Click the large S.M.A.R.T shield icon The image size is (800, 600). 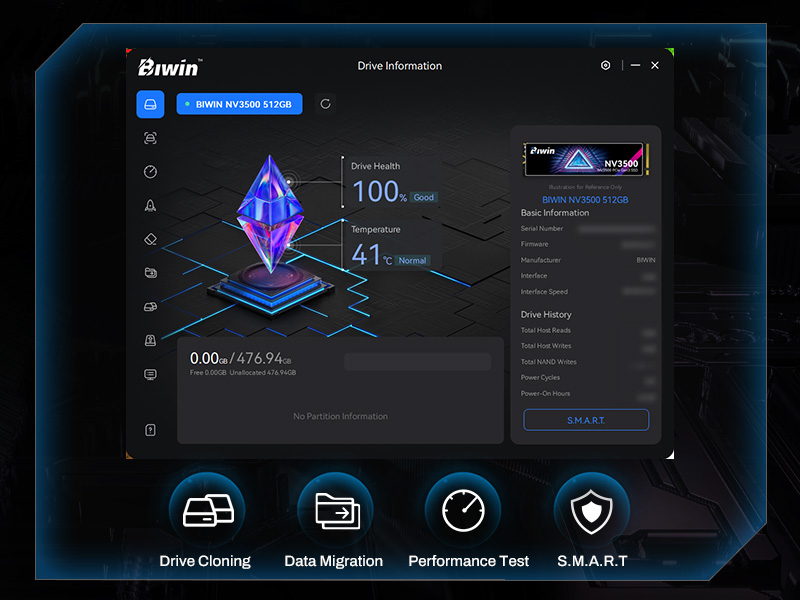pyautogui.click(x=592, y=510)
